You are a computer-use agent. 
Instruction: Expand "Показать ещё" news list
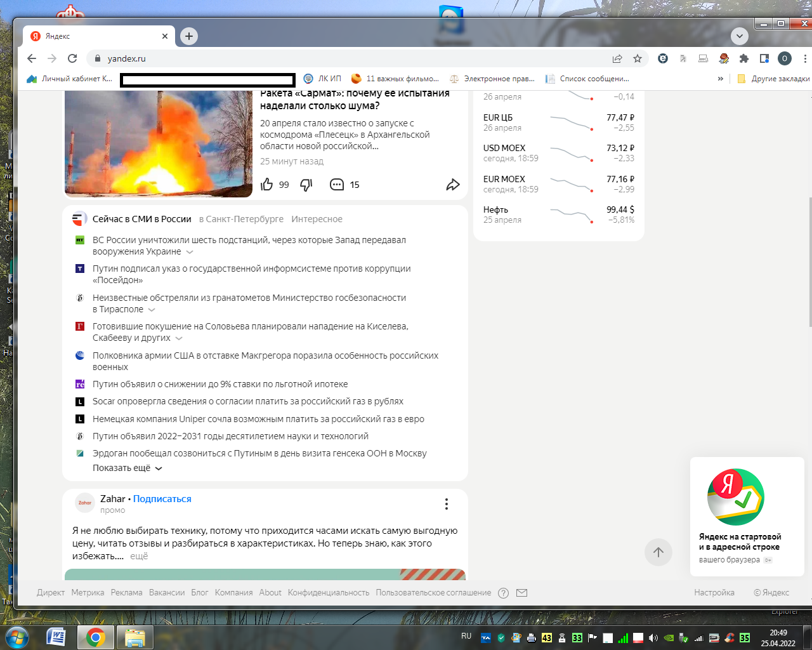coord(128,468)
